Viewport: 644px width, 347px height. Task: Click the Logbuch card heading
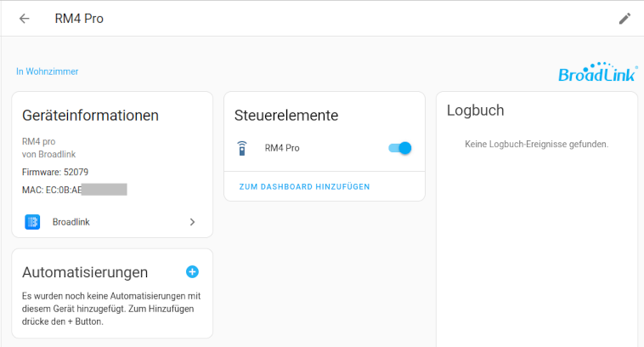[x=475, y=111]
